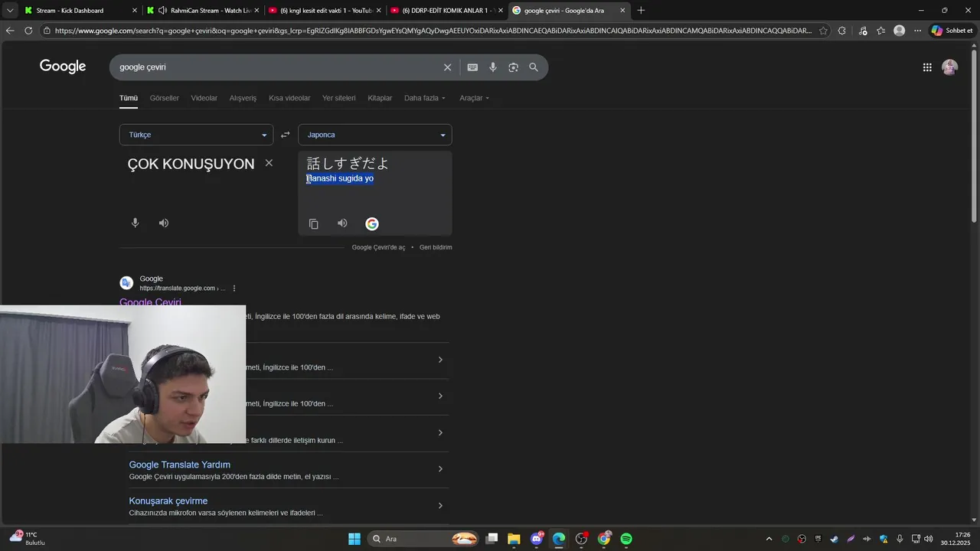Open the RahmiCan Stream browser tab

click(x=203, y=11)
